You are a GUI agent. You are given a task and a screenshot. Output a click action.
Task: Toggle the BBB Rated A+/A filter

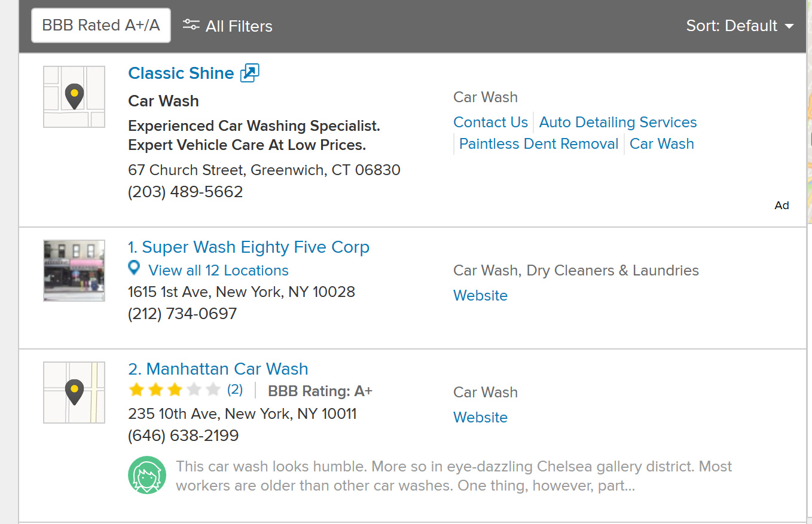point(101,26)
